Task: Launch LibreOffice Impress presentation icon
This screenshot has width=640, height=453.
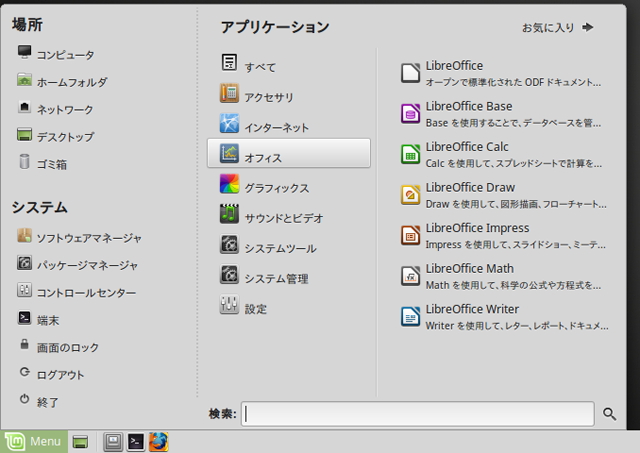Action: [410, 235]
